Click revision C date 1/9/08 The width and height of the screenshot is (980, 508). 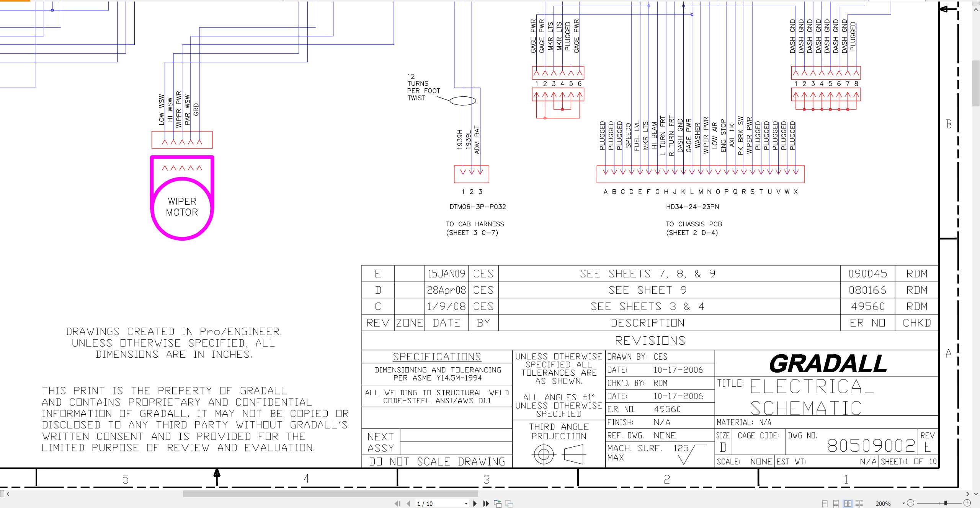446,306
